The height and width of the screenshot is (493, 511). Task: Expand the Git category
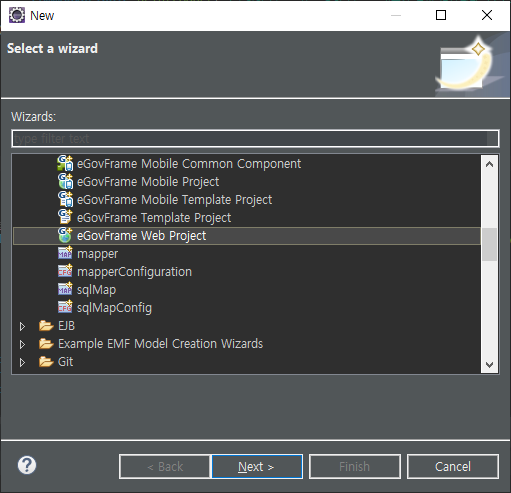coord(22,362)
